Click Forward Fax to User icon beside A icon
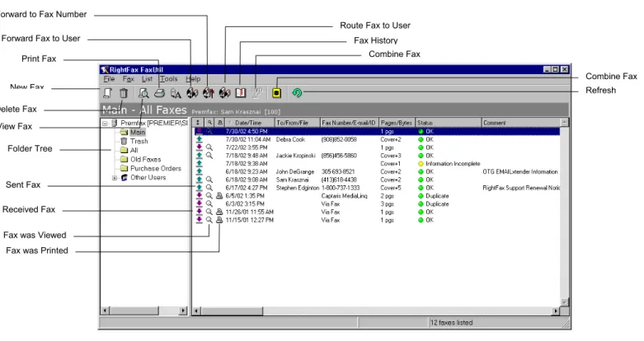Screen dimensions: 644x341 click(192, 93)
